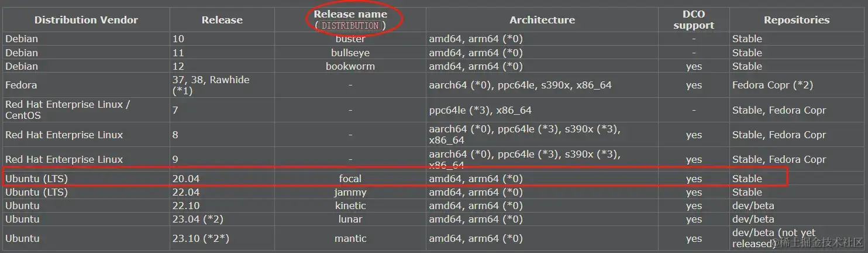Click the "kinetic" release name cell
This screenshot has height=253, width=868.
[x=350, y=206]
